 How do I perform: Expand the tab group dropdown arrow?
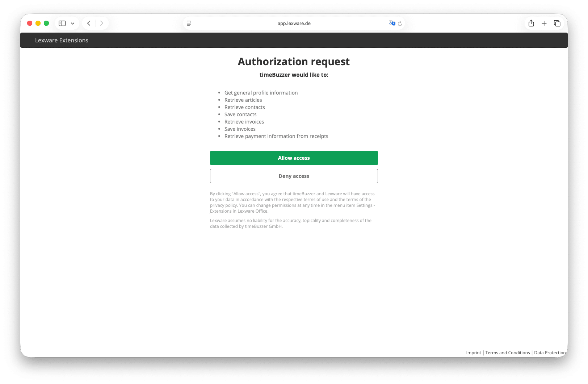point(73,23)
